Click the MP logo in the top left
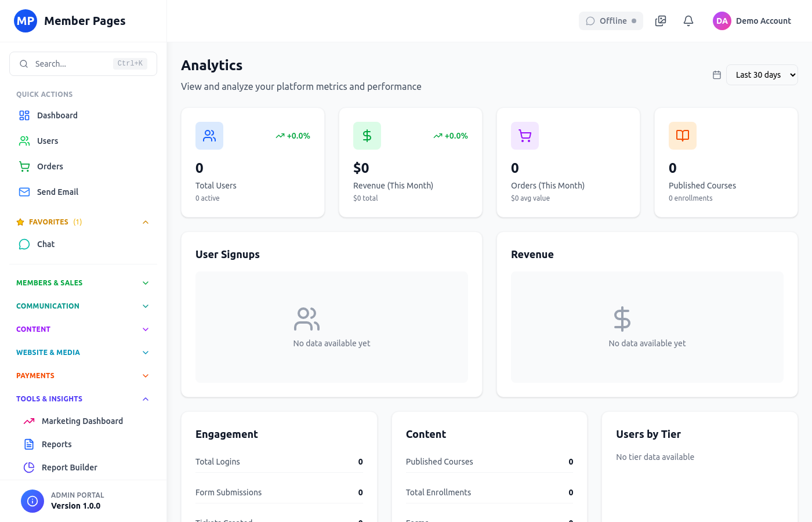The width and height of the screenshot is (812, 522). click(x=25, y=20)
